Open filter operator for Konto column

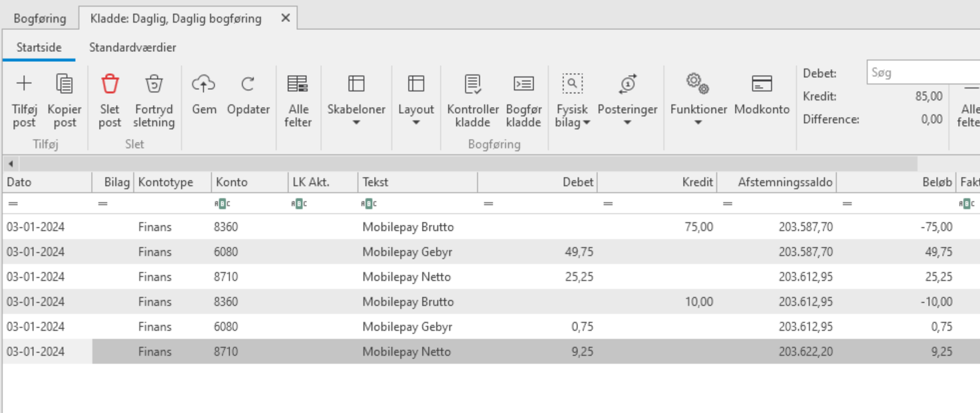[221, 204]
